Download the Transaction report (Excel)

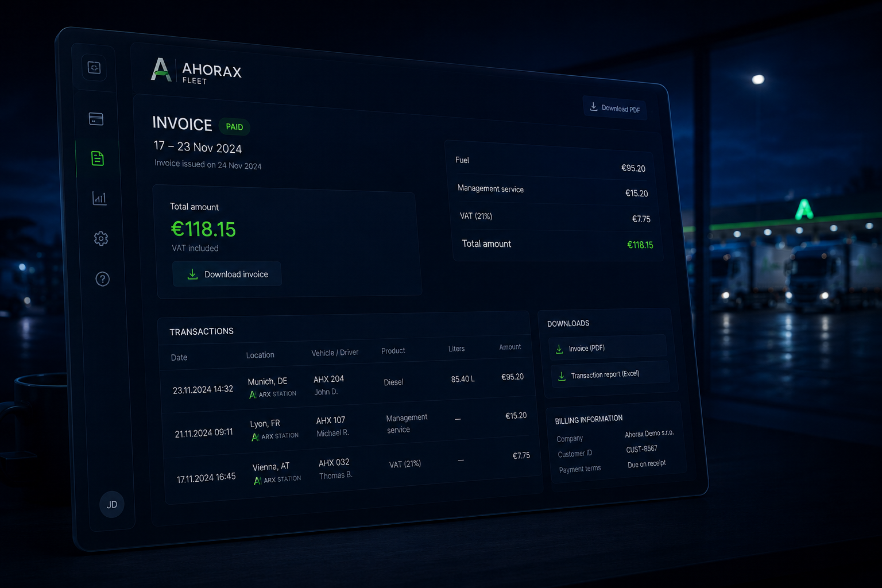pyautogui.click(x=610, y=374)
